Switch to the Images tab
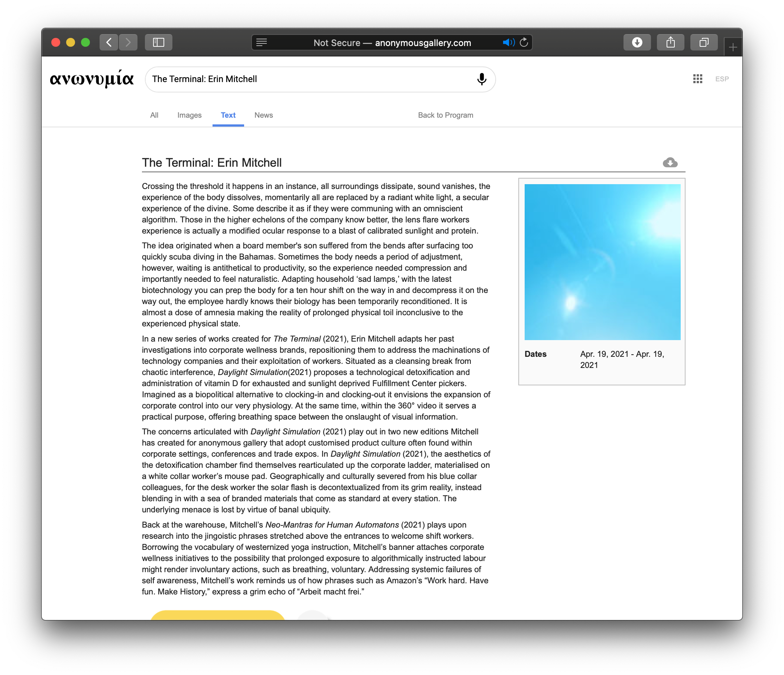 click(189, 115)
